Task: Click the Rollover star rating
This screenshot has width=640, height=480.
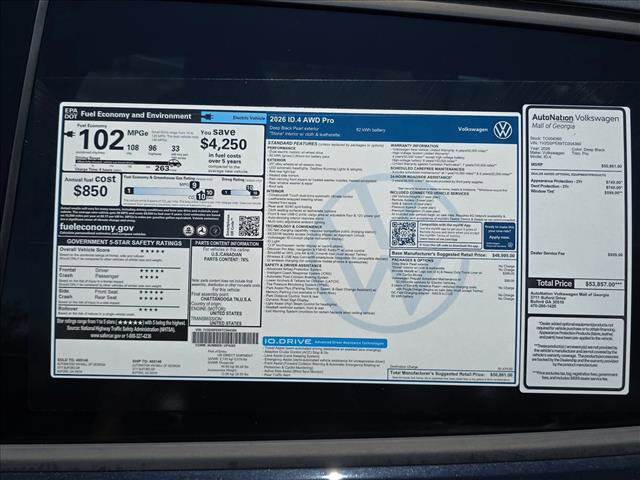Action: click(x=149, y=310)
